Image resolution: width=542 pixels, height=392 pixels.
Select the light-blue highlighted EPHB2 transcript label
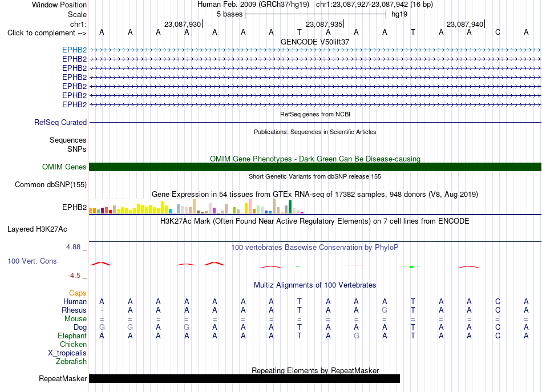(x=74, y=50)
